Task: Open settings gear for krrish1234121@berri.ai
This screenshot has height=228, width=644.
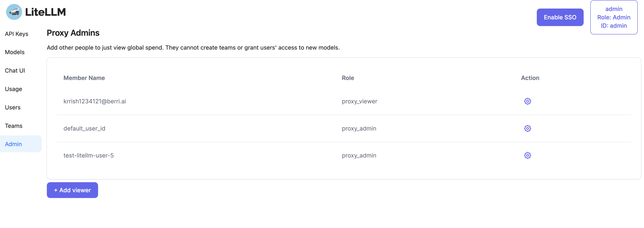Action: (x=527, y=101)
